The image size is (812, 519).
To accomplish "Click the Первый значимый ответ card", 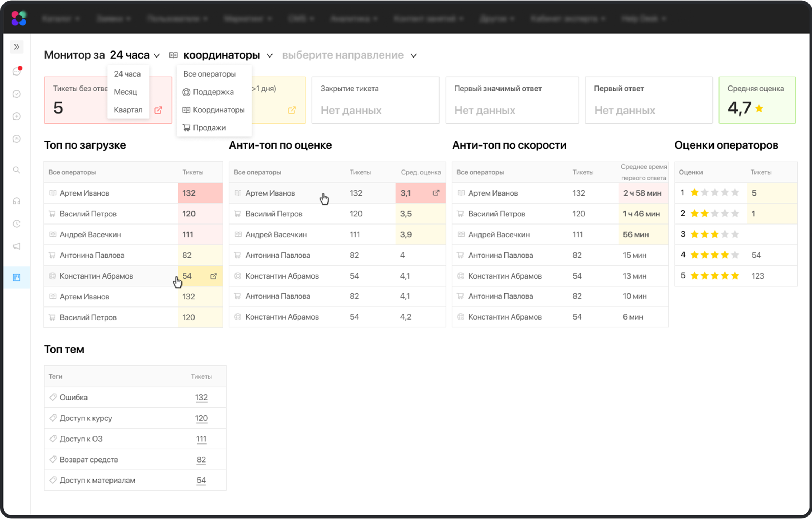I will [512, 100].
